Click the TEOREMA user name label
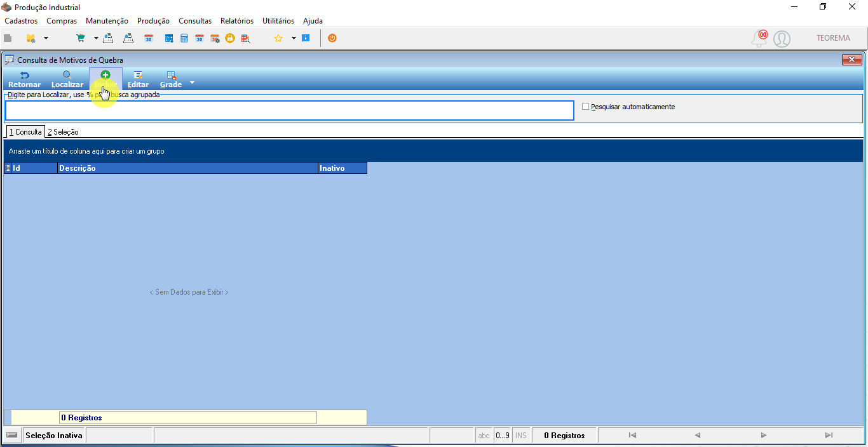Viewport: 868px width, 447px height. tap(833, 38)
